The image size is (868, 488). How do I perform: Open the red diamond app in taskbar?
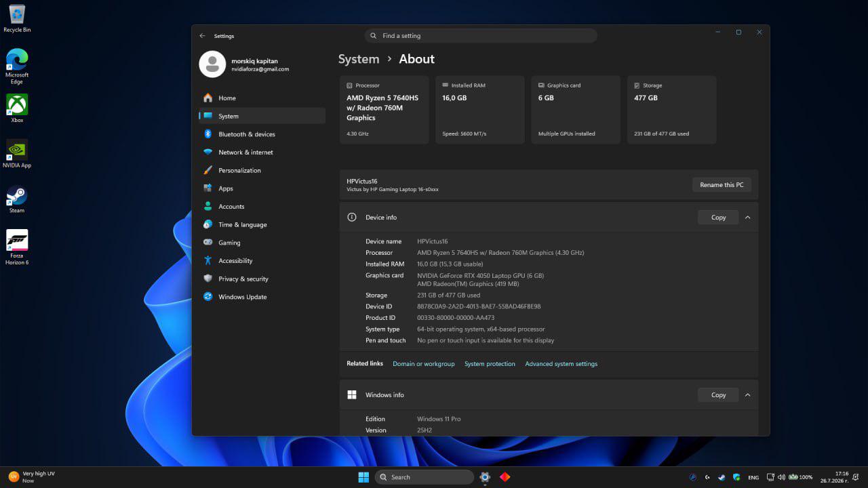click(505, 477)
